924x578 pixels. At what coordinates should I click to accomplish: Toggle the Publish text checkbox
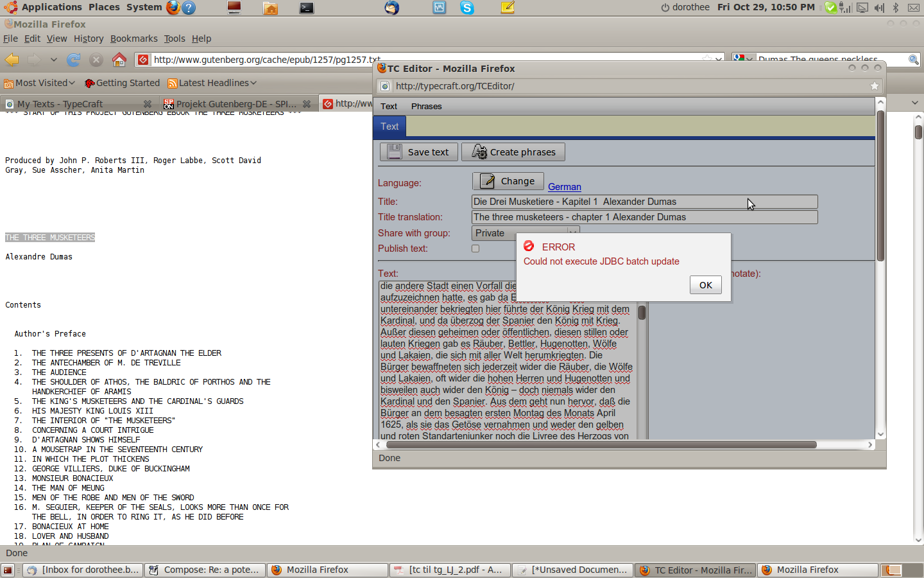(x=475, y=249)
